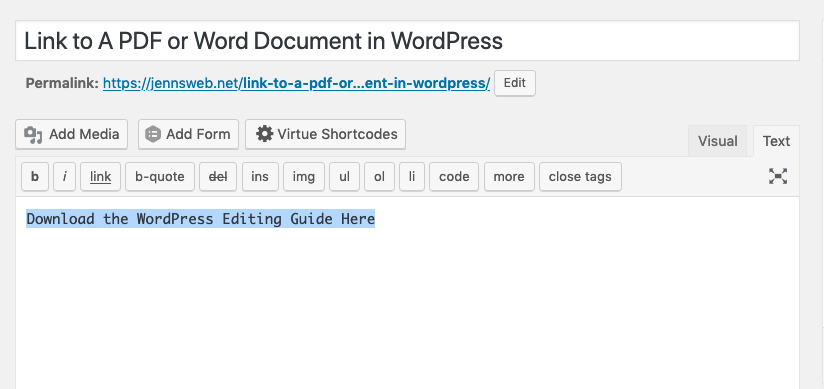The width and height of the screenshot is (824, 389).
Task: Insert list item with li button
Action: (412, 177)
